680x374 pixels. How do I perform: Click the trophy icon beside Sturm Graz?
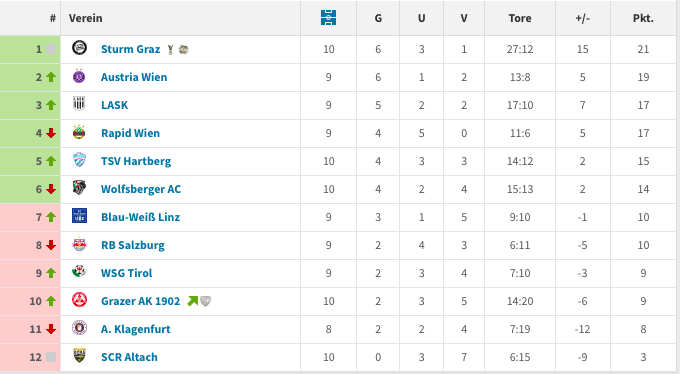click(170, 49)
